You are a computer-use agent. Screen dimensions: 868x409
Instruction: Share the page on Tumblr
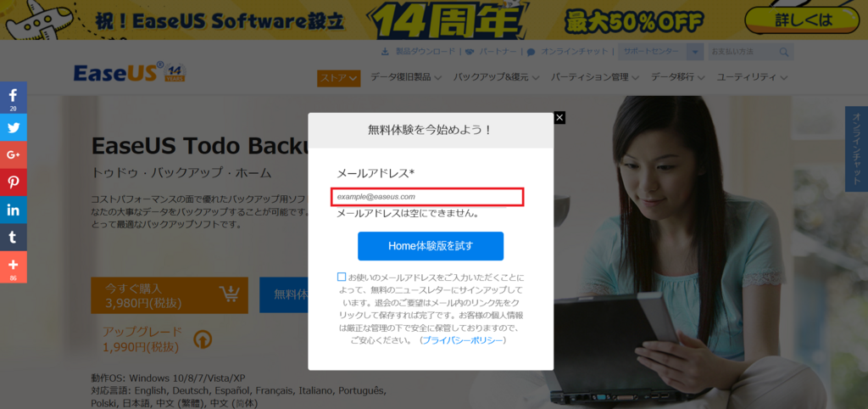(14, 238)
